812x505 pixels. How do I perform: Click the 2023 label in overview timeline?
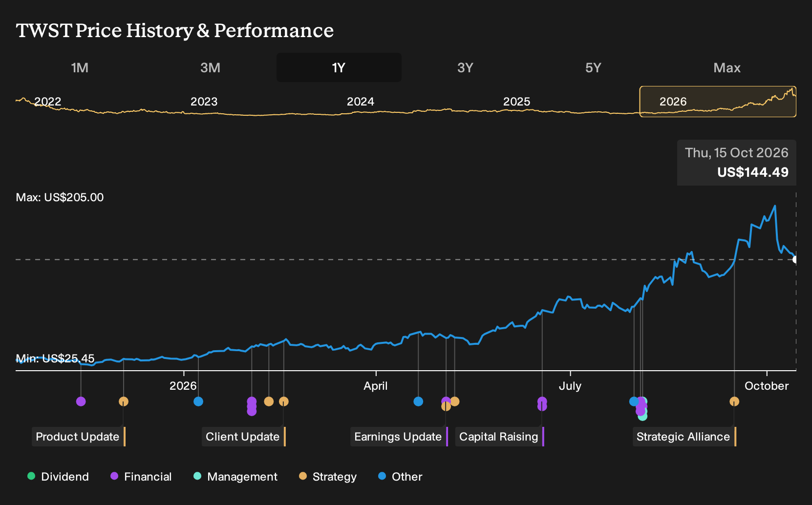click(x=204, y=102)
